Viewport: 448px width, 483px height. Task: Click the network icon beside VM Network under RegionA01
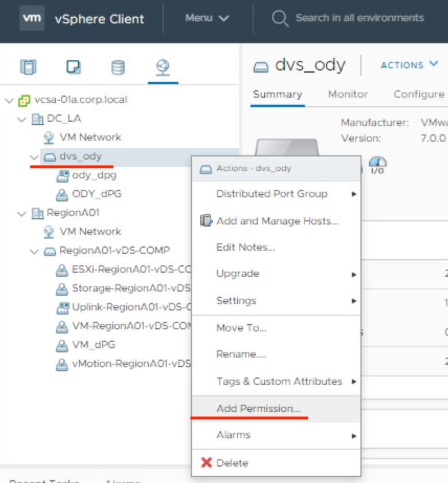tap(49, 232)
